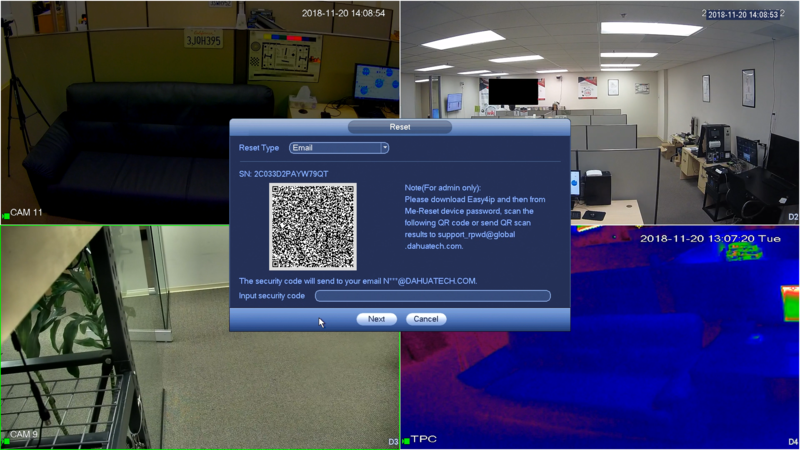Click the password reset QR code
This screenshot has height=450, width=800.
click(313, 227)
